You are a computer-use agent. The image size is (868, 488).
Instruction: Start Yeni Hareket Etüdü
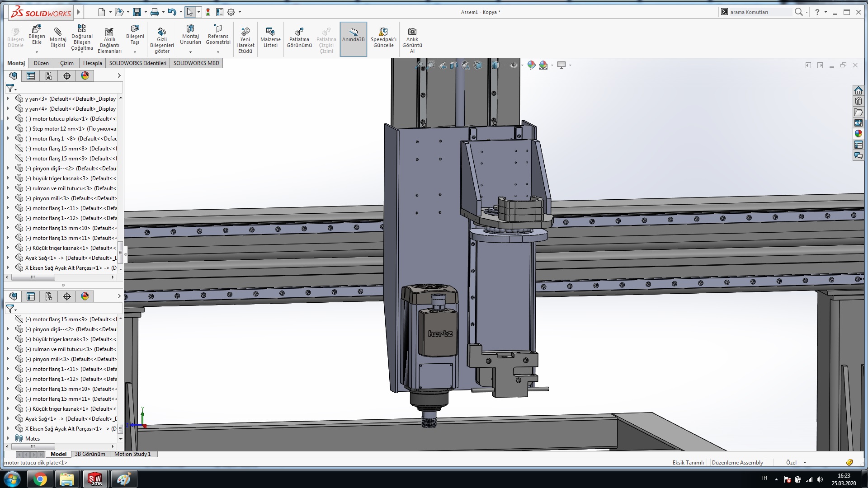(245, 40)
